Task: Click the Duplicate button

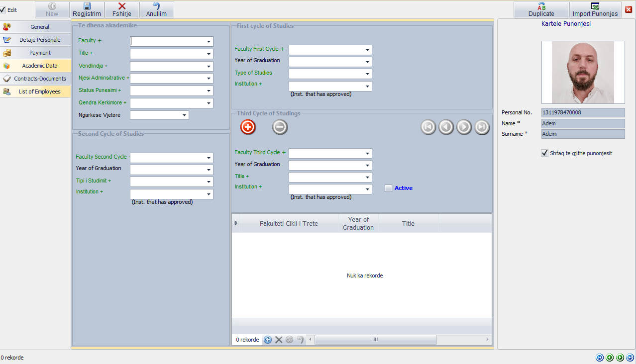Action: (x=541, y=9)
